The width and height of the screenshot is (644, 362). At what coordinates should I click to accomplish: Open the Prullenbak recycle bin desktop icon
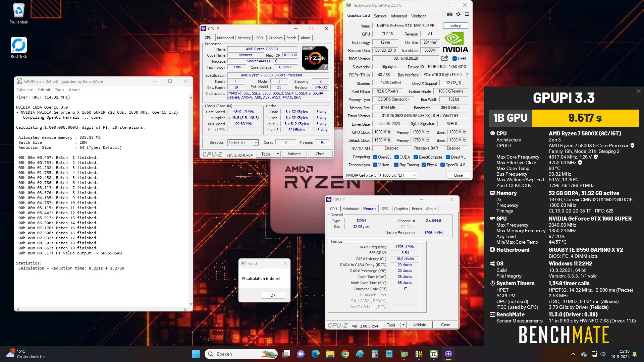19,13
